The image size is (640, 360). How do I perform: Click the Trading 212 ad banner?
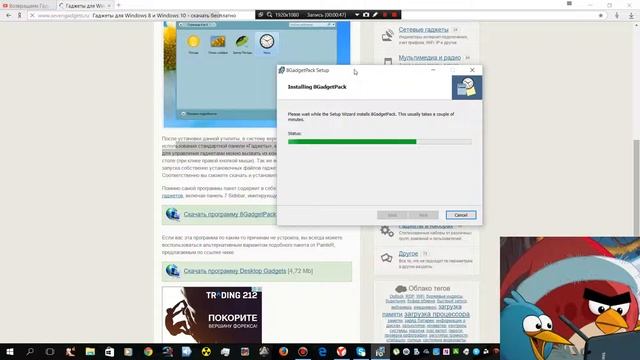coord(212,315)
